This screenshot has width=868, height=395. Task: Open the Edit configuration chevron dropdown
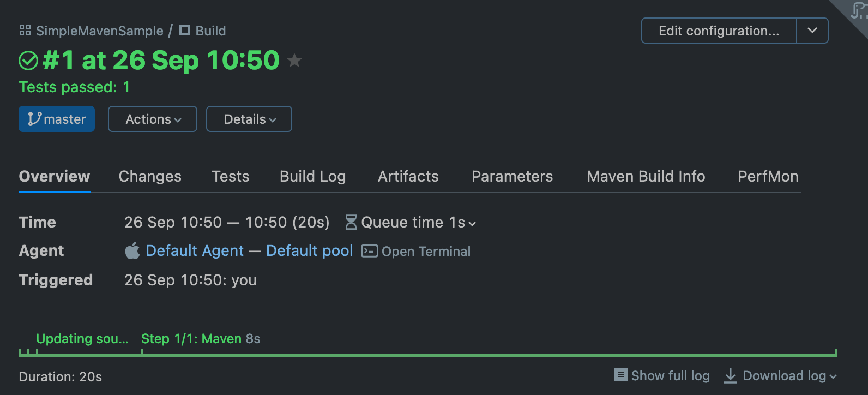812,31
